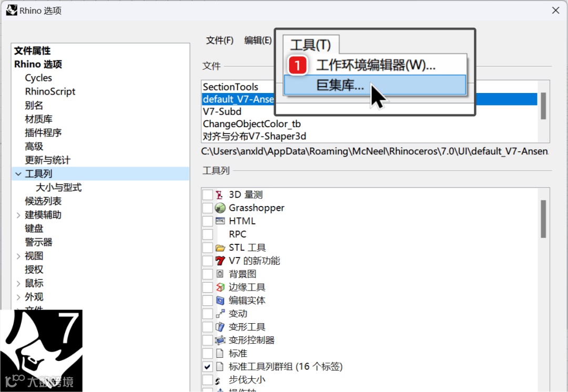Click the 变动 icon
Image resolution: width=568 pixels, height=392 pixels.
(220, 314)
